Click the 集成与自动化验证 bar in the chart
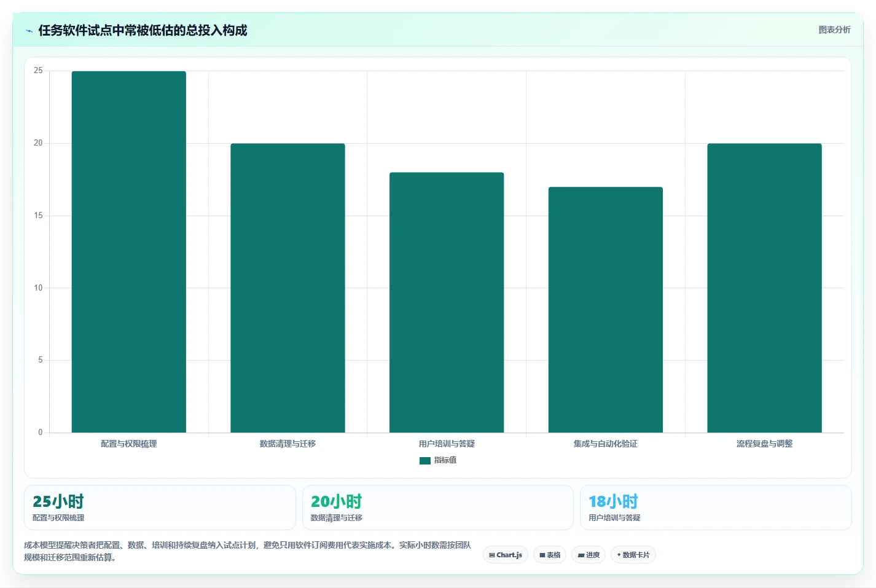 (606, 310)
